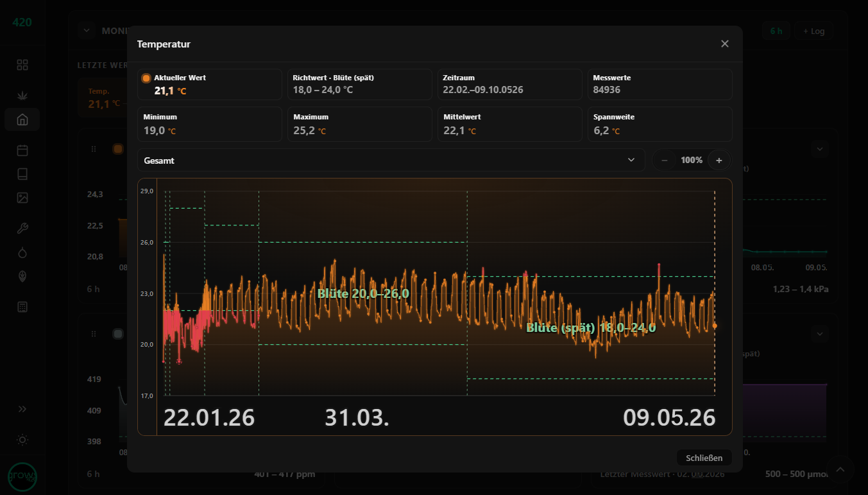Click the Messwerte value 84936
Viewport: 868px width, 495px height.
(x=607, y=90)
